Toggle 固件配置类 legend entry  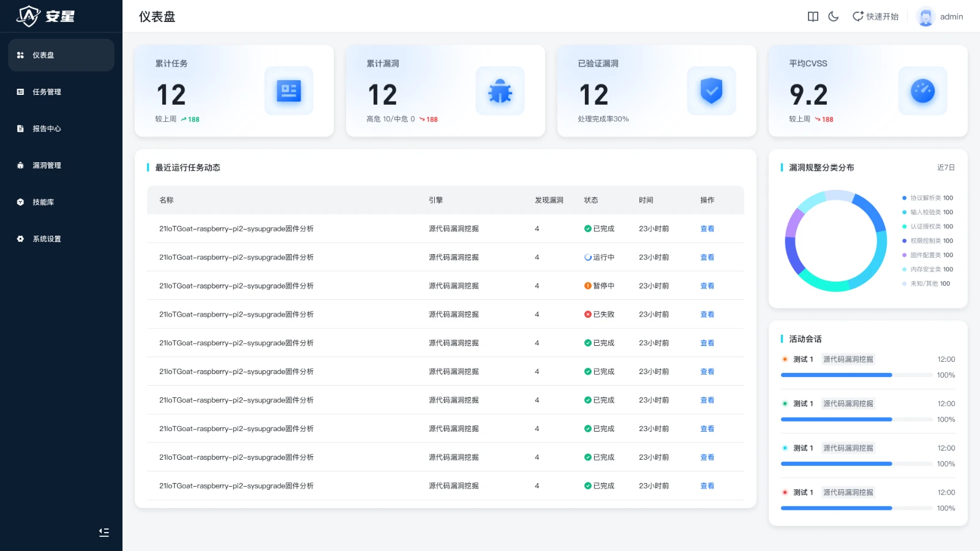927,255
